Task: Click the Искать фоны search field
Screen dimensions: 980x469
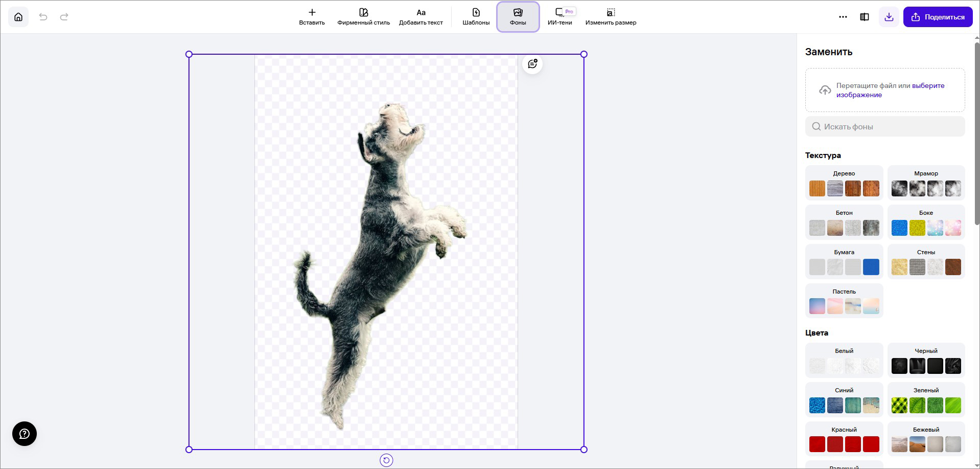Action: pyautogui.click(x=885, y=126)
